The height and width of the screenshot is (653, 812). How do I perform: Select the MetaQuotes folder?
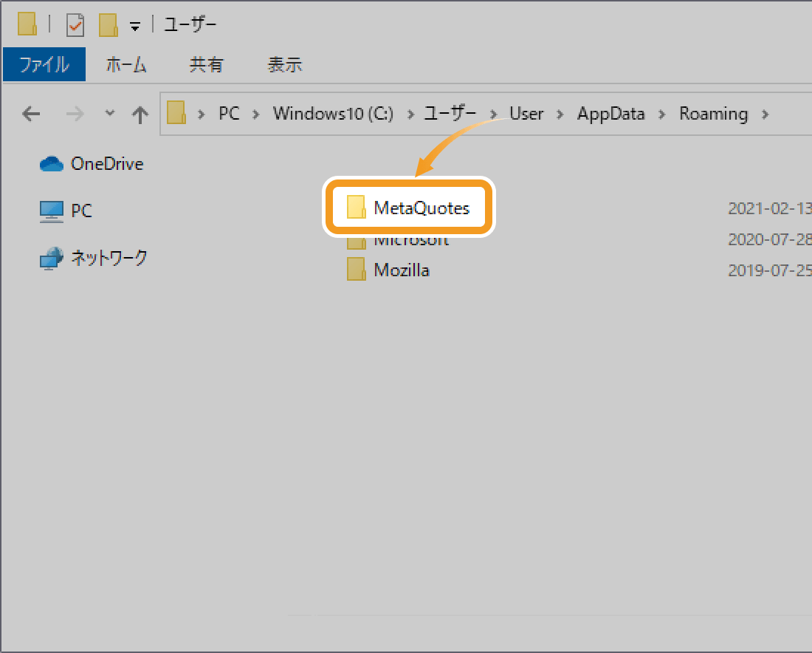421,208
